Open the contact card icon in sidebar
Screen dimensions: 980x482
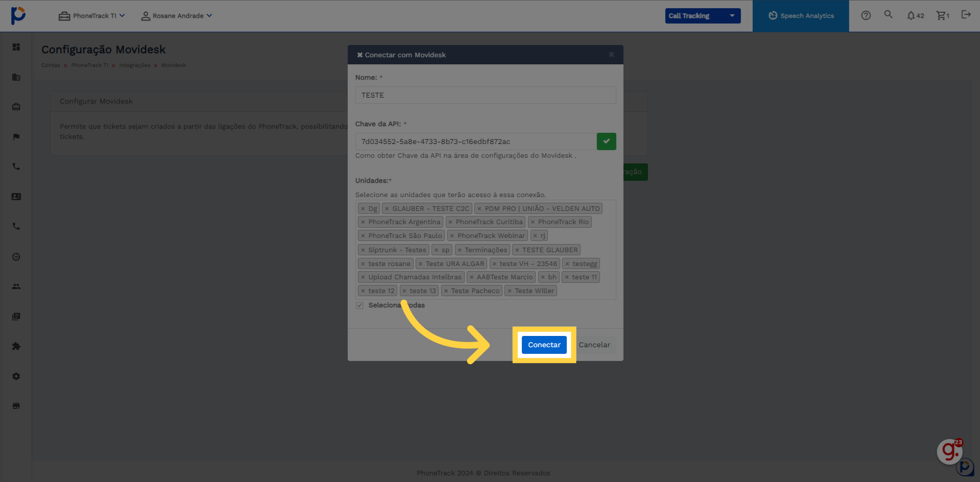16,197
